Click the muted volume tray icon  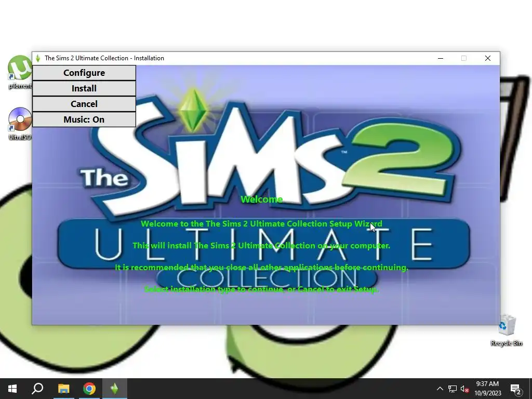point(464,389)
